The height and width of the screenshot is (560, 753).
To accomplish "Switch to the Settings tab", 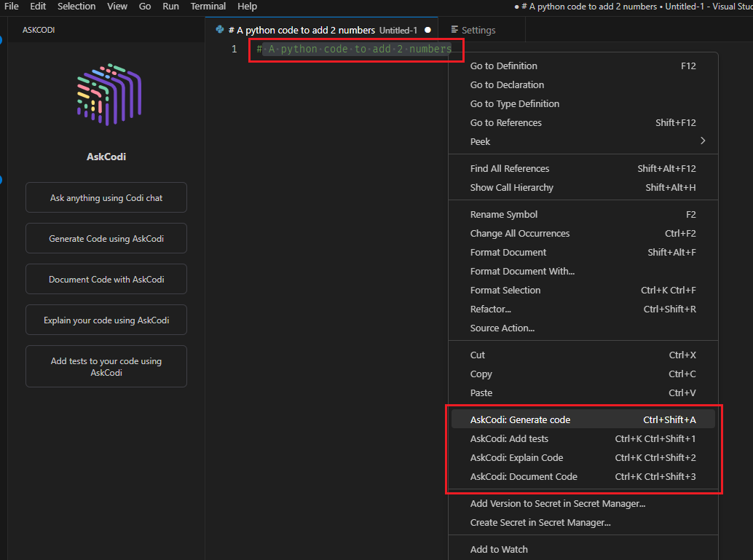I will coord(473,30).
